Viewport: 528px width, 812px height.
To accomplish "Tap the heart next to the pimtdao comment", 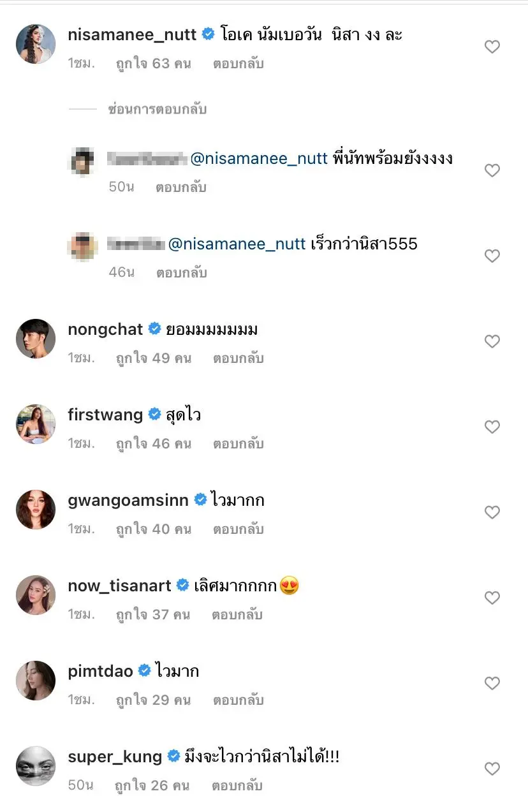I will coord(492,683).
